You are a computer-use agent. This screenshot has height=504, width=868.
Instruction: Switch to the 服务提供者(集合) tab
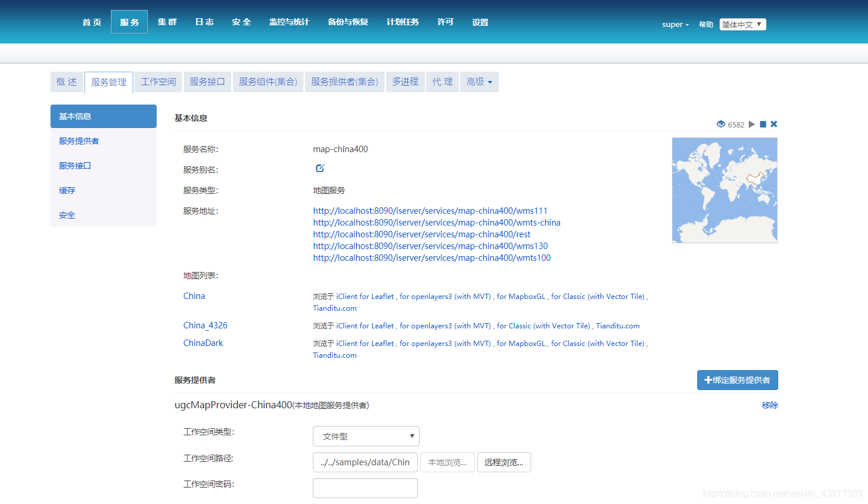345,82
